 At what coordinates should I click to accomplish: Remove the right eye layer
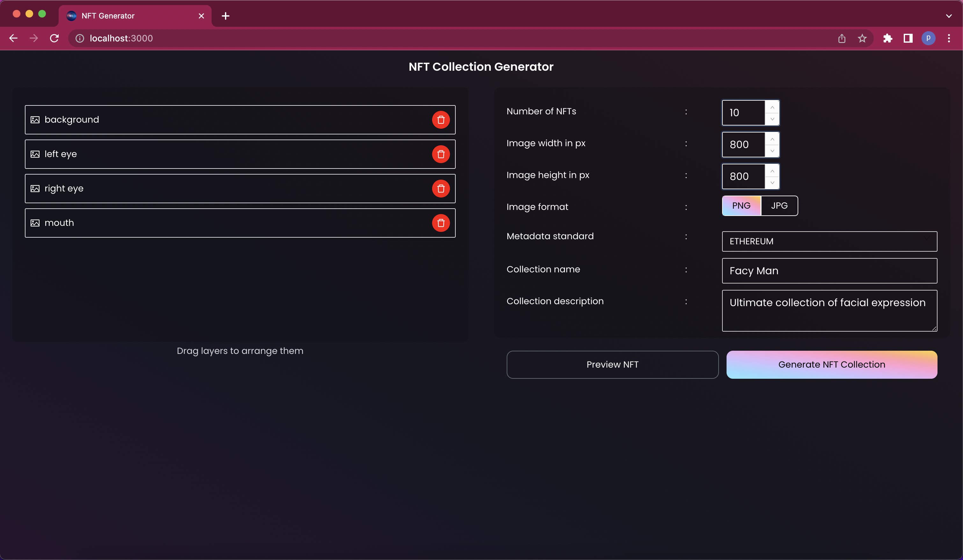[x=441, y=189]
